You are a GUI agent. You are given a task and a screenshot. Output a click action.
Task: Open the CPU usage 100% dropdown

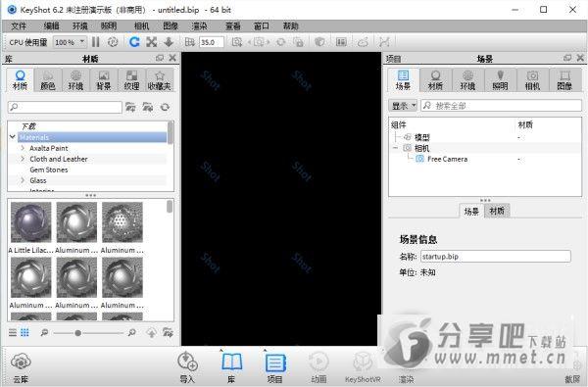click(x=70, y=42)
